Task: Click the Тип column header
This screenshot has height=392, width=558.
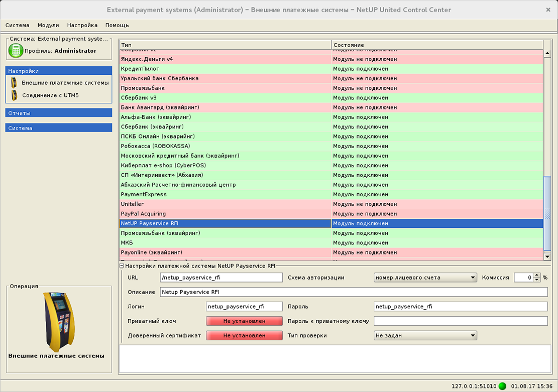Action: pyautogui.click(x=226, y=45)
